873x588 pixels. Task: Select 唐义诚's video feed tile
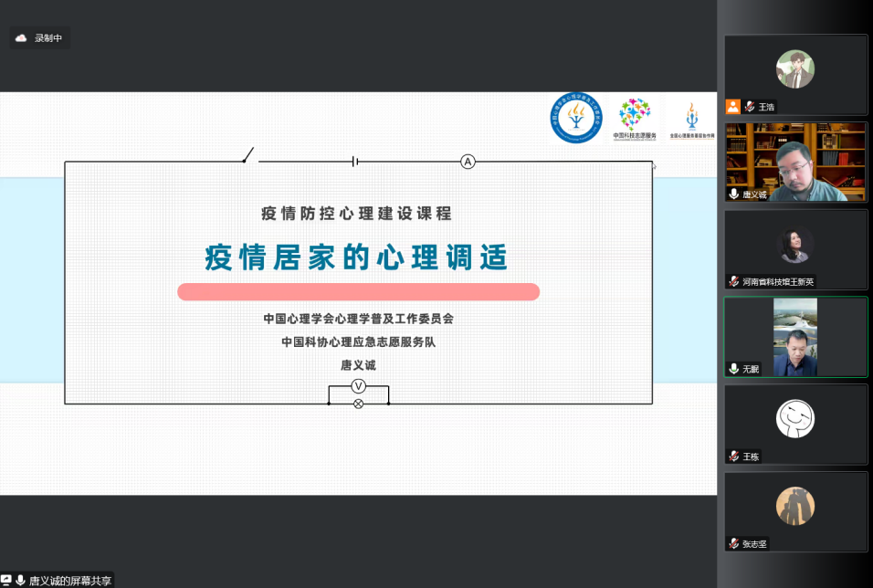(x=795, y=162)
